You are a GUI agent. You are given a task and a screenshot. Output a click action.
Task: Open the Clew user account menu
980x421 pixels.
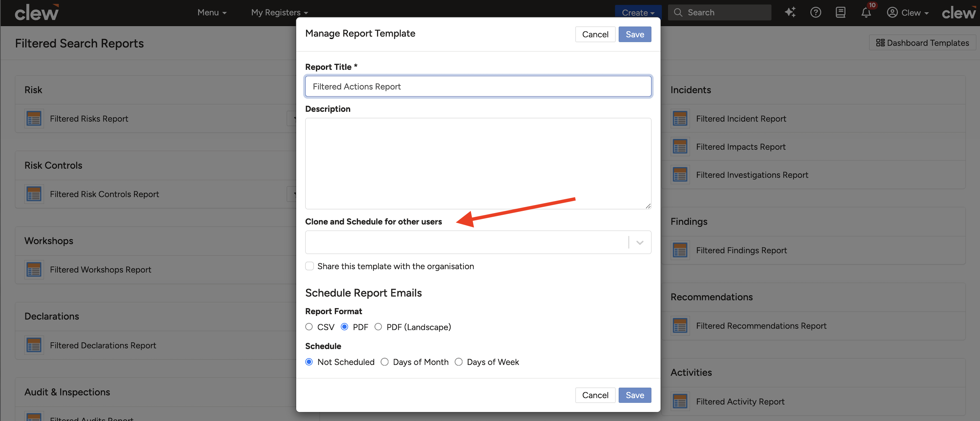[x=908, y=12]
